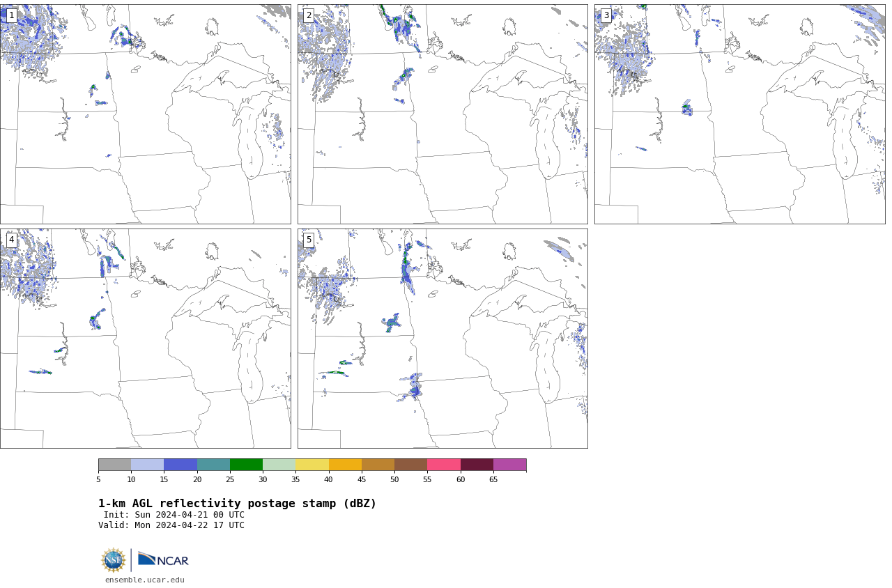The height and width of the screenshot is (588, 892).
Task: Click the colorbar tick label 30
Action: point(263,479)
